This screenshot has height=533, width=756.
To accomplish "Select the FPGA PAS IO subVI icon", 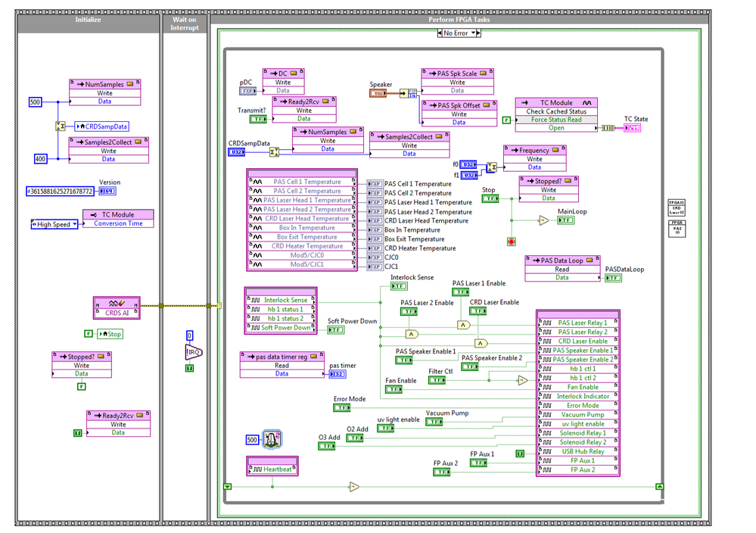I will (x=677, y=229).
